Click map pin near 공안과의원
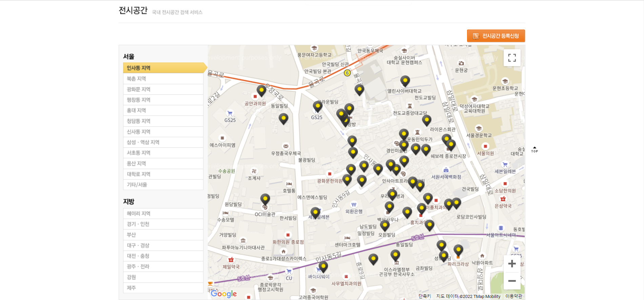This screenshot has width=644, height=300. (261, 91)
